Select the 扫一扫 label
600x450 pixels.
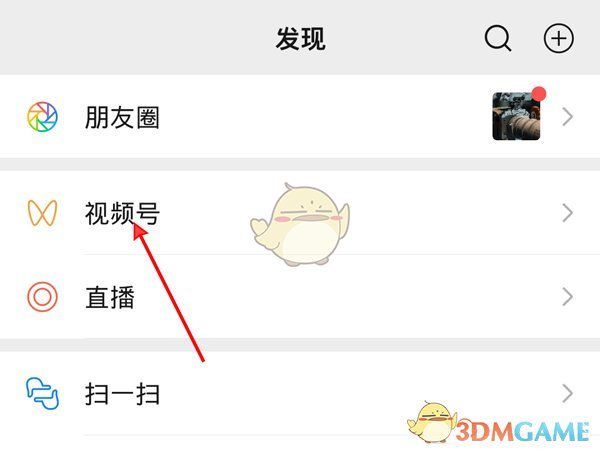122,394
